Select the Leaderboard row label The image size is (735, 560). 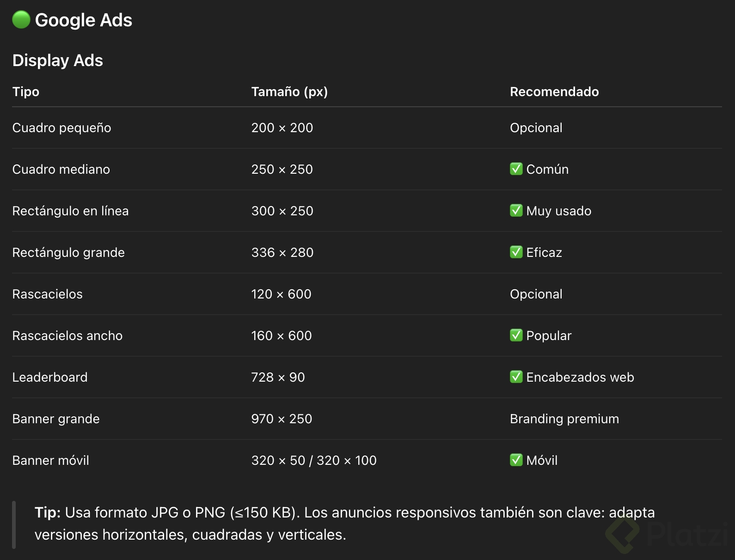point(50,377)
